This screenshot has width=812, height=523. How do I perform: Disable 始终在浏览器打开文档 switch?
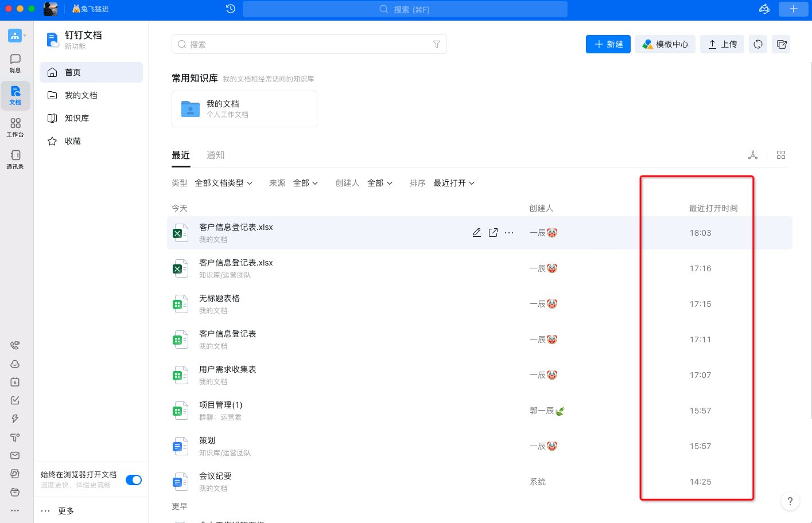(134, 480)
